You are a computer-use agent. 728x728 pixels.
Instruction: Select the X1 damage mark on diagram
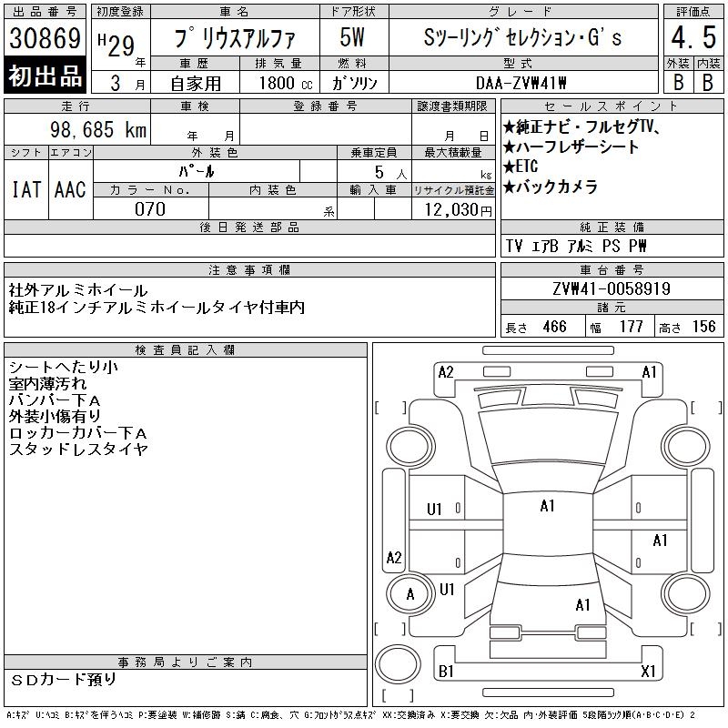coord(649,672)
